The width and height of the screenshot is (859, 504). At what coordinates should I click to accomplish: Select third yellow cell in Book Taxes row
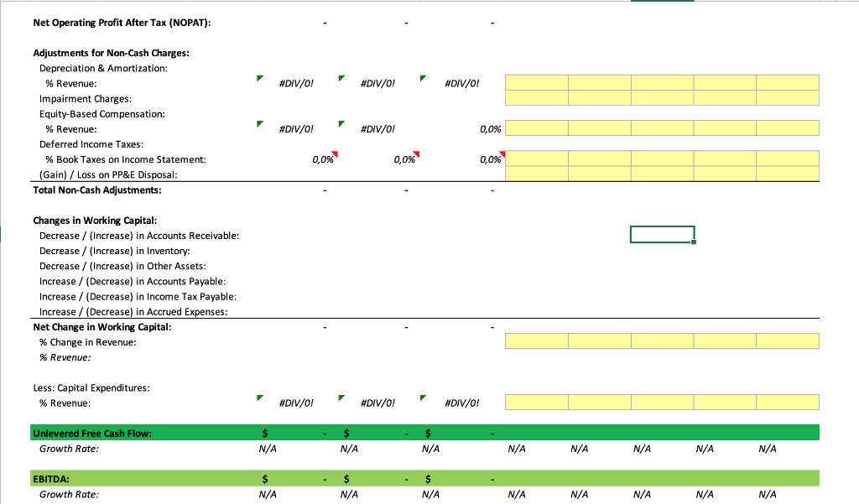tap(663, 158)
